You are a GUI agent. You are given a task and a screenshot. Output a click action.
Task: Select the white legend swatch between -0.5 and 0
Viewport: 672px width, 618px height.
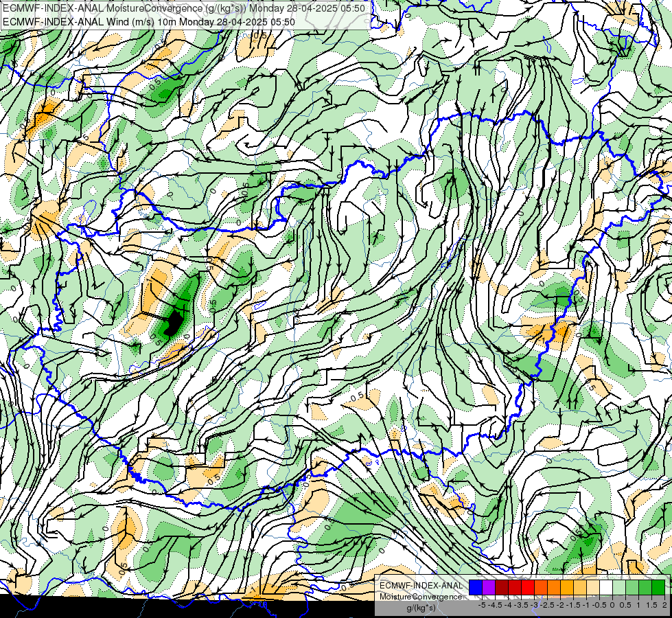pyautogui.click(x=606, y=587)
